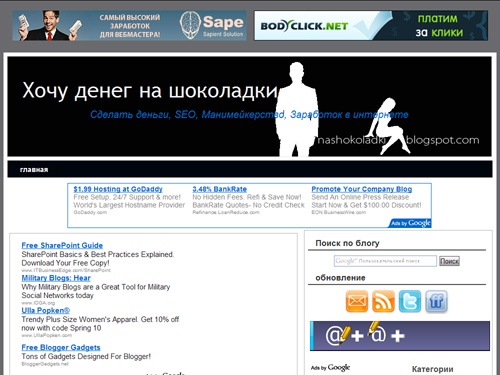
Task: Open the Ulla Popken ad link
Action: [x=46, y=310]
